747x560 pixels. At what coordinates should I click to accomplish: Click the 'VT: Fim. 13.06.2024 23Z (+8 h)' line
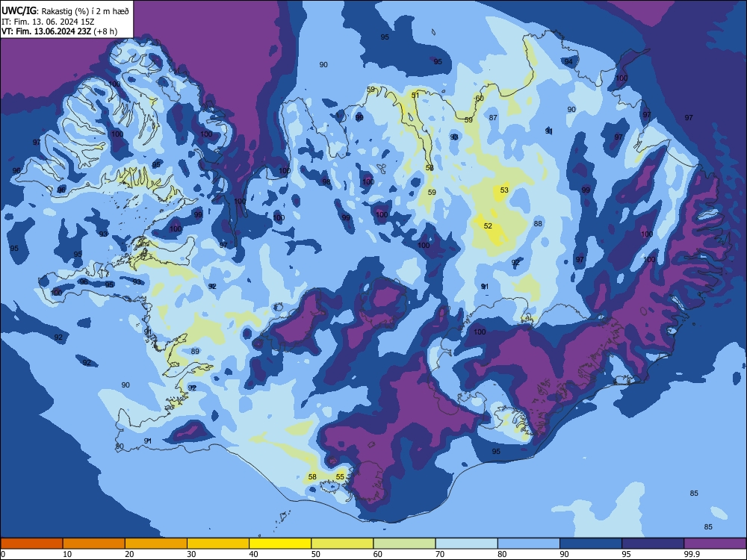pos(59,31)
